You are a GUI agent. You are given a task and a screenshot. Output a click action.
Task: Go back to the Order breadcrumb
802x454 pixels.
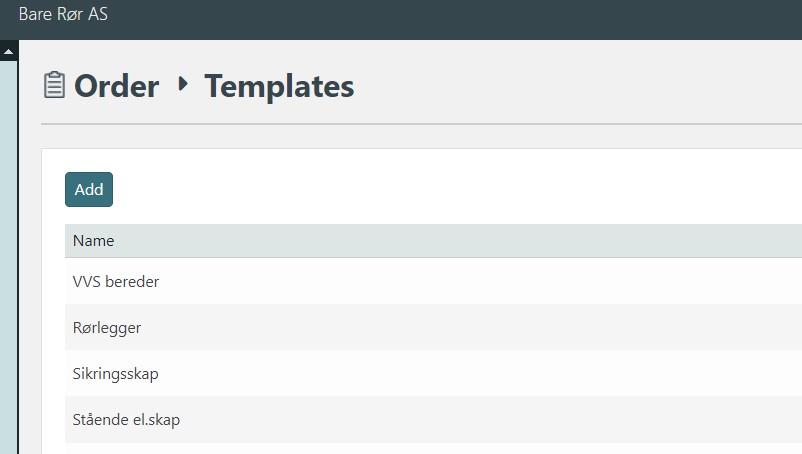point(116,87)
